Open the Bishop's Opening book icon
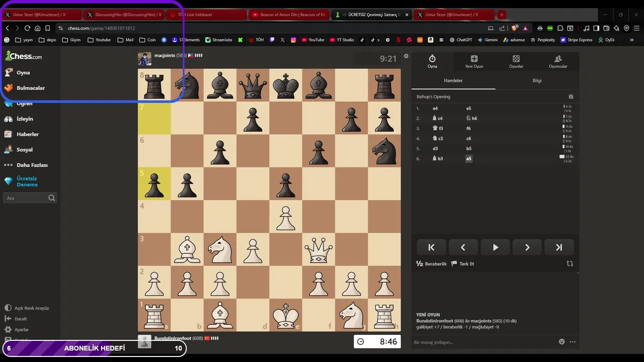Image resolution: width=644 pixels, height=362 pixels. [571, 97]
